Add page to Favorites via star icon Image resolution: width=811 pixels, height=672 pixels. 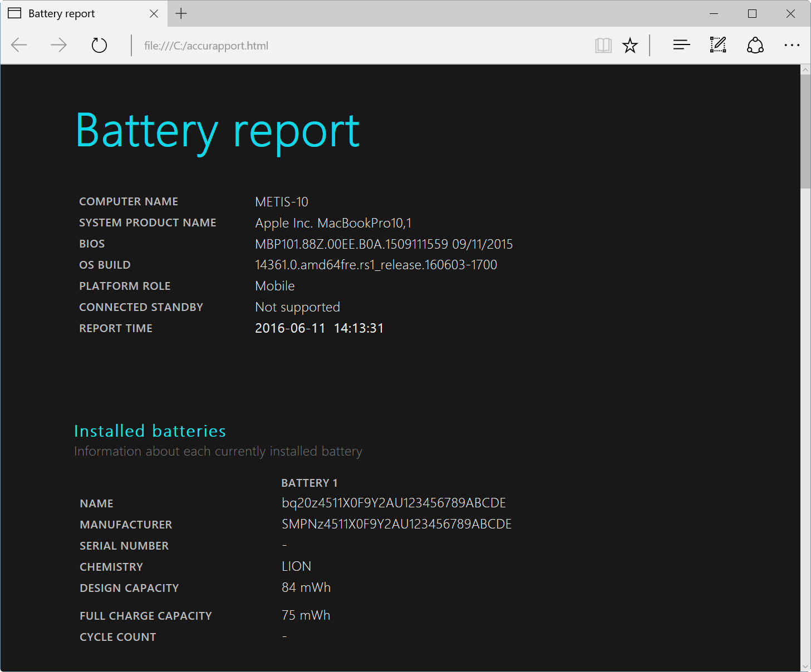[630, 45]
